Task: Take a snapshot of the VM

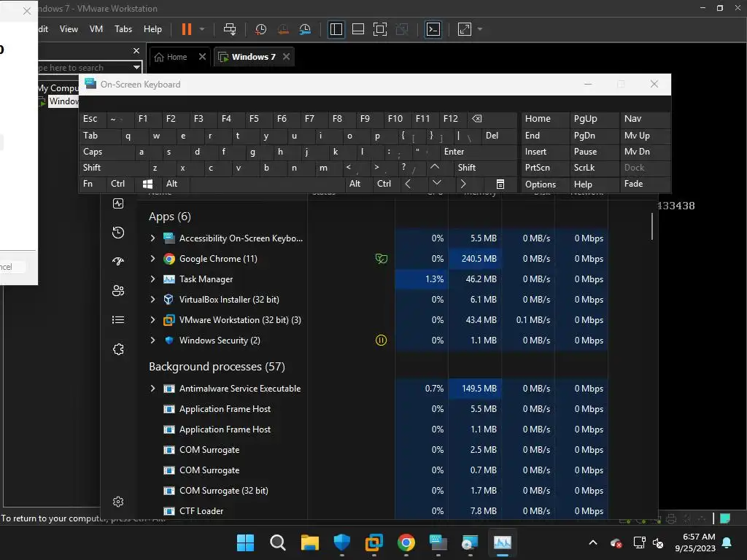Action: point(260,29)
